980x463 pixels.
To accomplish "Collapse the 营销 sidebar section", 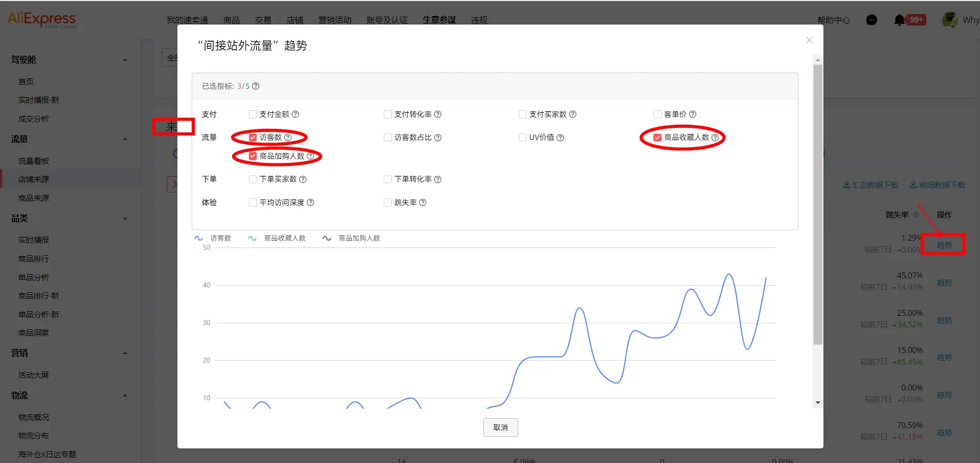I will pyautogui.click(x=125, y=353).
